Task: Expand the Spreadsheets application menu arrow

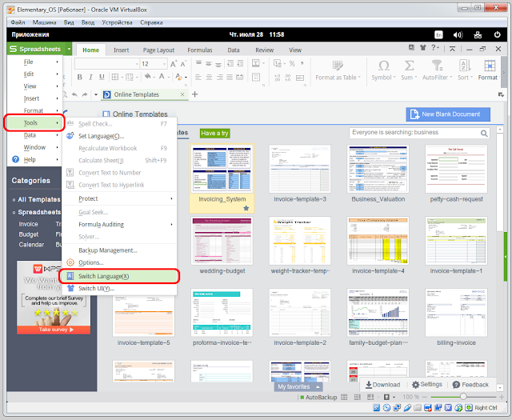Action: click(69, 49)
